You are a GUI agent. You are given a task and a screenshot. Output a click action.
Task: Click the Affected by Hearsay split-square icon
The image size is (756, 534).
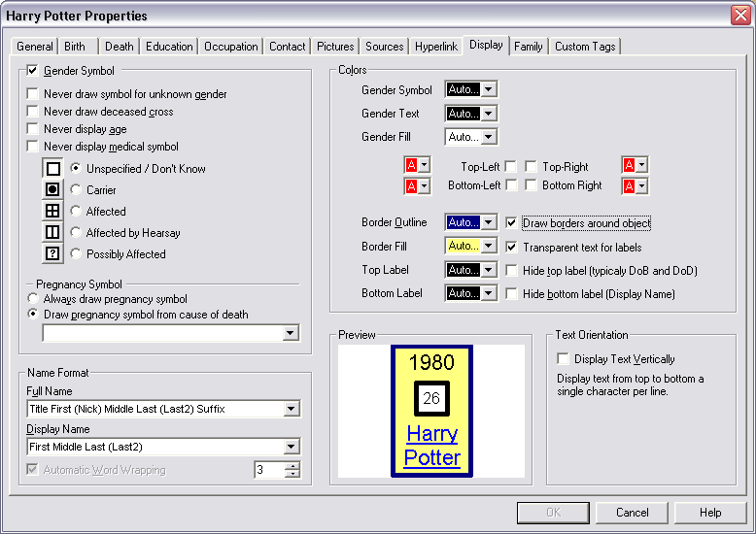(x=52, y=232)
